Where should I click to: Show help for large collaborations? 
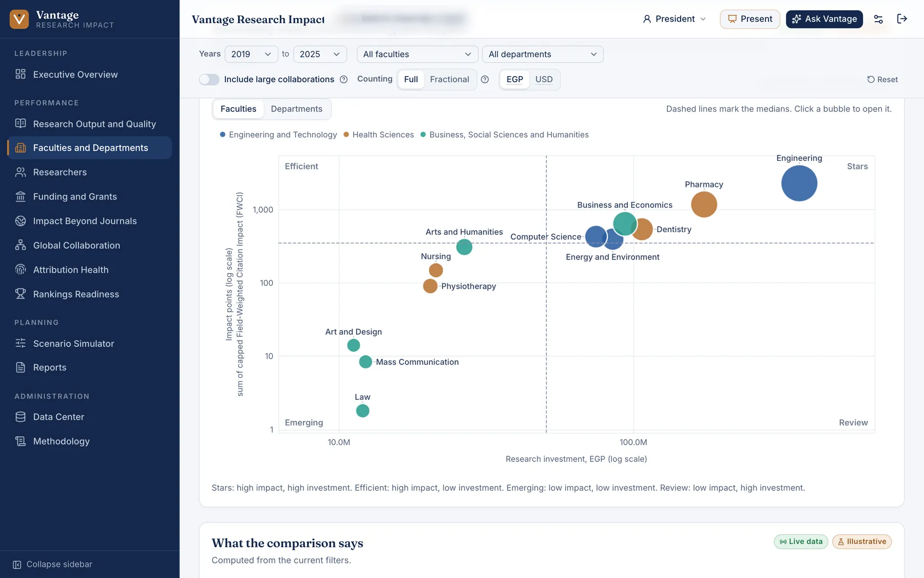point(344,79)
